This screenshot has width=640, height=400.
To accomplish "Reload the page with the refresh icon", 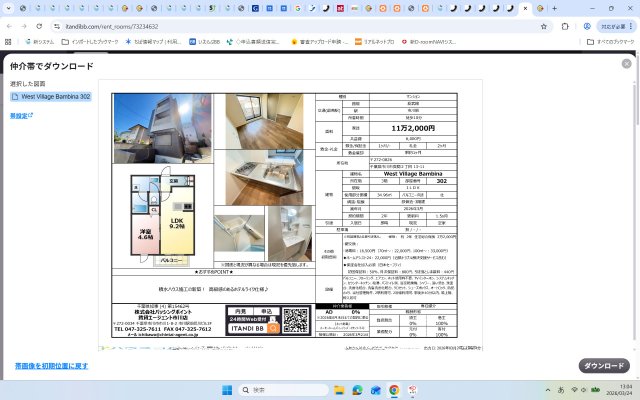I will [x=38, y=26].
